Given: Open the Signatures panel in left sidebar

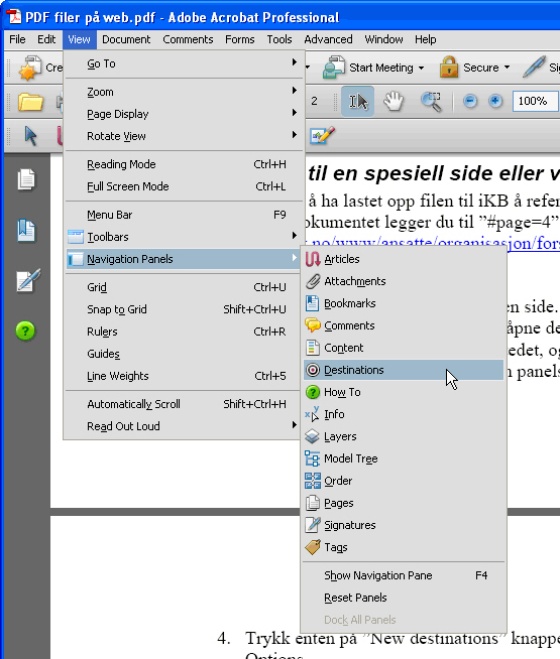Looking at the screenshot, I should 27,280.
